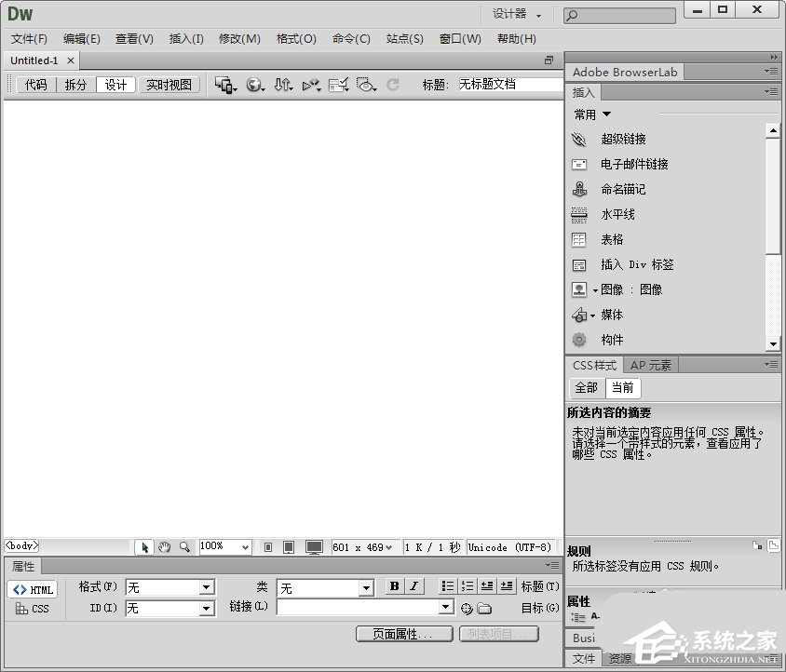Click the unordered list icon in Properties
Image resolution: width=786 pixels, height=672 pixels.
448,587
